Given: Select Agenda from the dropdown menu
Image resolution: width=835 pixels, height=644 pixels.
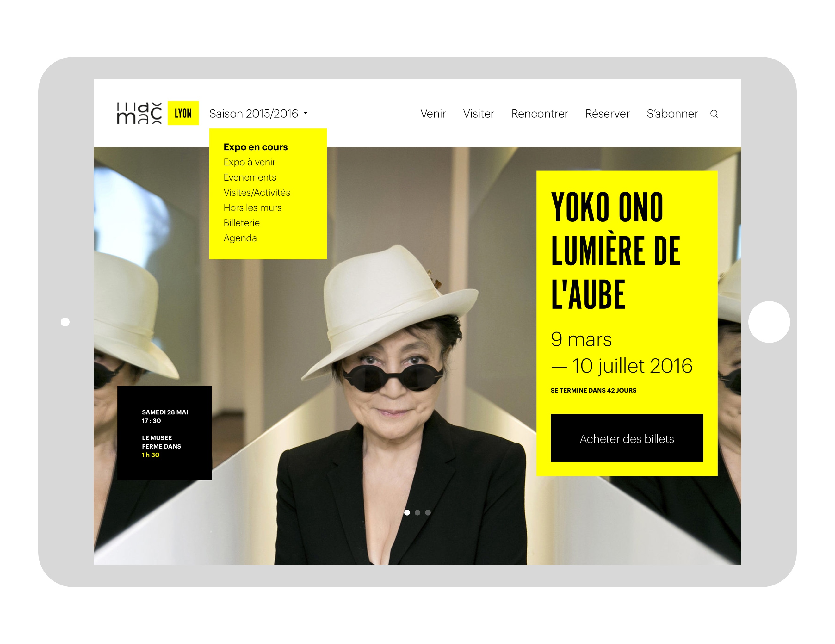Looking at the screenshot, I should (239, 238).
